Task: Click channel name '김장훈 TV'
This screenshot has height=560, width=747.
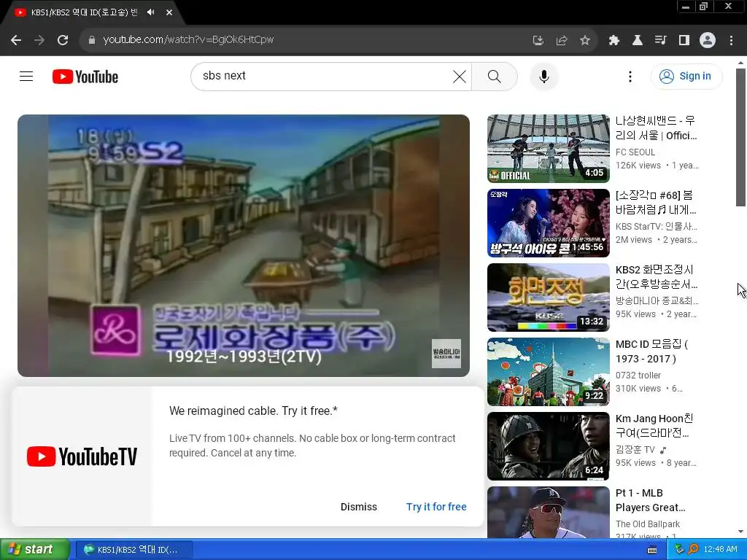Action: click(635, 449)
